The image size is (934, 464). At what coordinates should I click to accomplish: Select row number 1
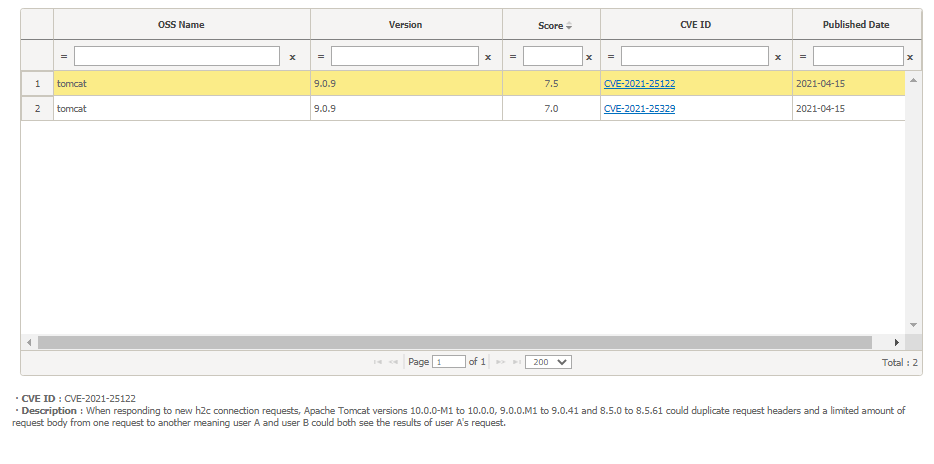[38, 84]
